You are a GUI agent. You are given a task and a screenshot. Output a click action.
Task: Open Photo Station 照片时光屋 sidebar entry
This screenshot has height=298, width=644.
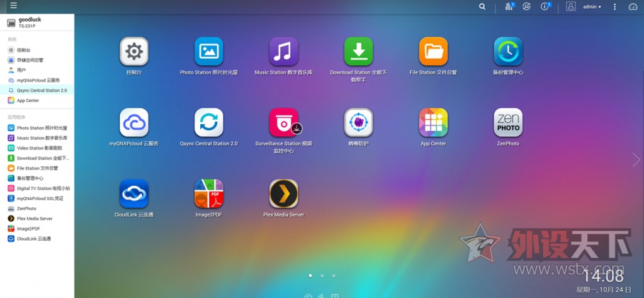pos(37,128)
